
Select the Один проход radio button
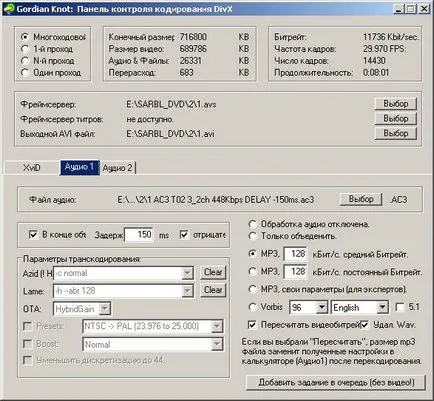tap(25, 72)
